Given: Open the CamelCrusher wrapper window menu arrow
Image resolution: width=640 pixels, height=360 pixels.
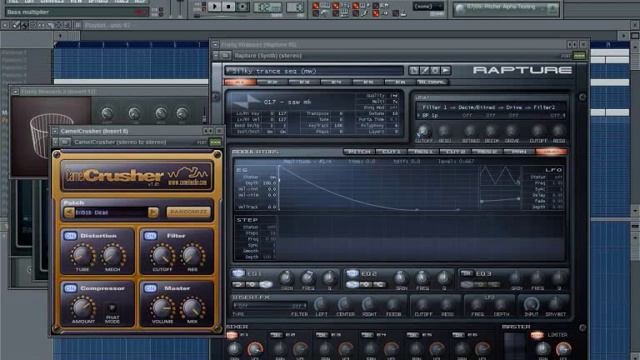Looking at the screenshot, I should (55, 131).
